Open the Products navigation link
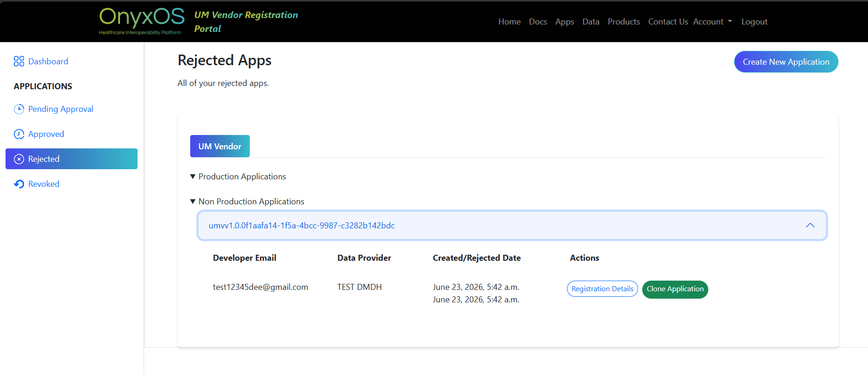This screenshot has height=374, width=868. click(624, 22)
